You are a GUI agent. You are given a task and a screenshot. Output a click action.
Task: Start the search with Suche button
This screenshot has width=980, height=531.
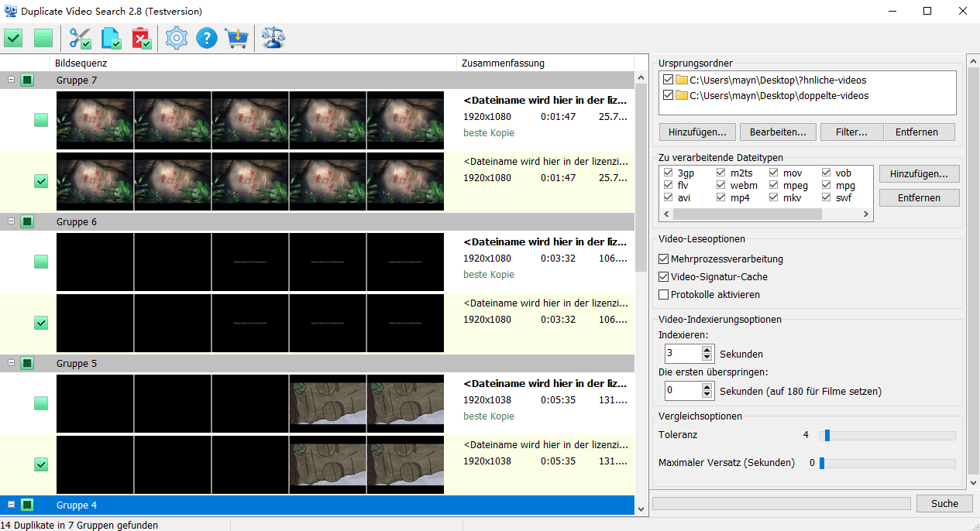[x=944, y=504]
